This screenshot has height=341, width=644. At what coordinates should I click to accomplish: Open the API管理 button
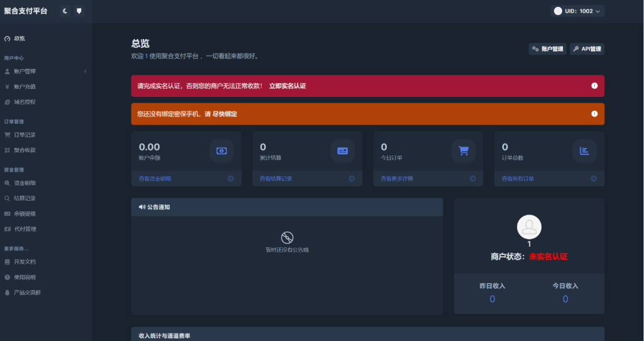coord(587,49)
